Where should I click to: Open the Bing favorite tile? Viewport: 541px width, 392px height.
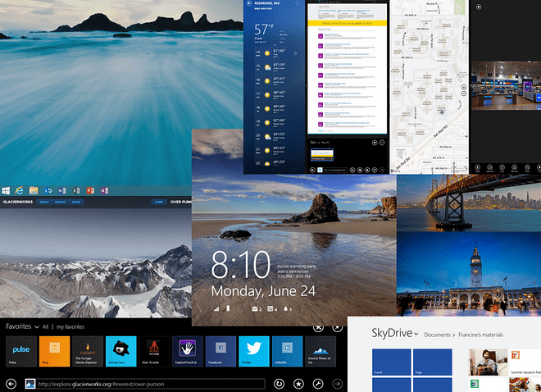[55, 351]
